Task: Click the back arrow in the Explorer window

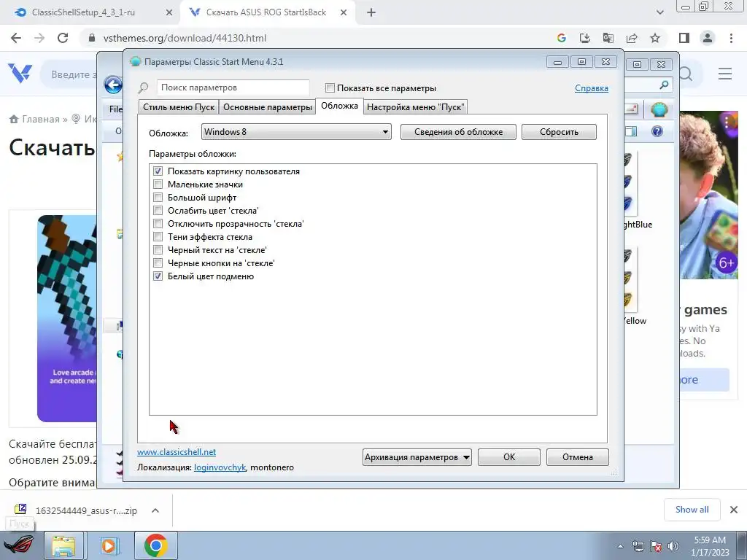Action: 113,85
